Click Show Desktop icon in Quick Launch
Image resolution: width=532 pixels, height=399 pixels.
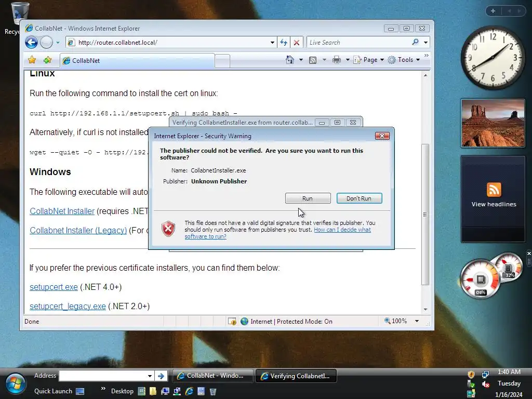pyautogui.click(x=80, y=392)
